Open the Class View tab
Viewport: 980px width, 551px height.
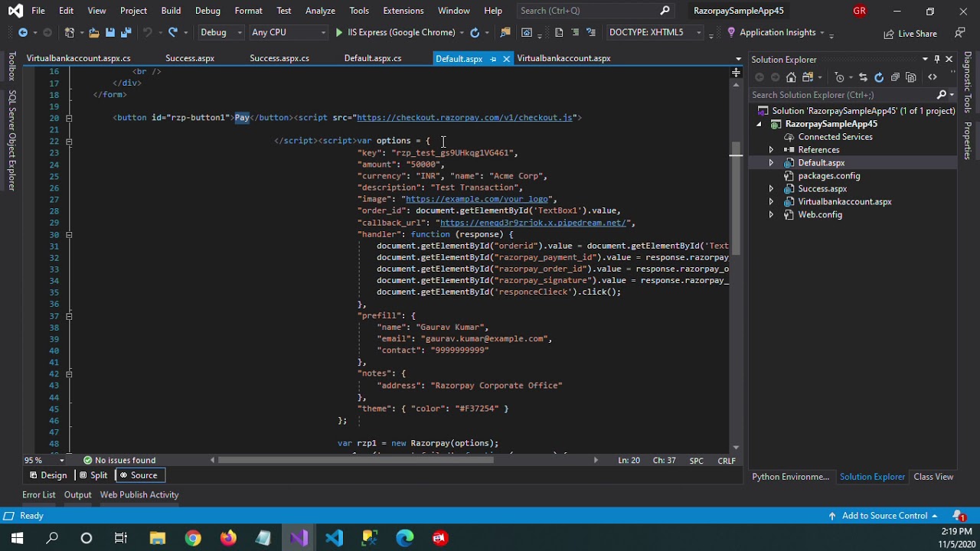933,477
